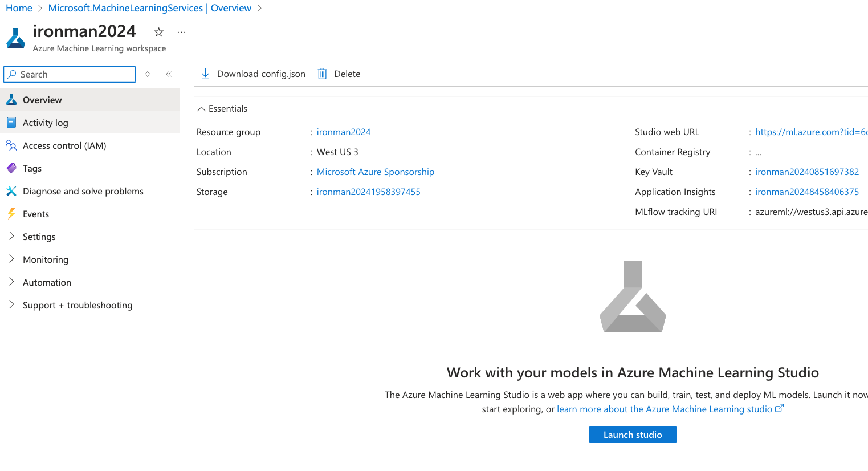Image resolution: width=868 pixels, height=471 pixels.
Task: Open Diagnose and solve problems
Action: [90, 191]
